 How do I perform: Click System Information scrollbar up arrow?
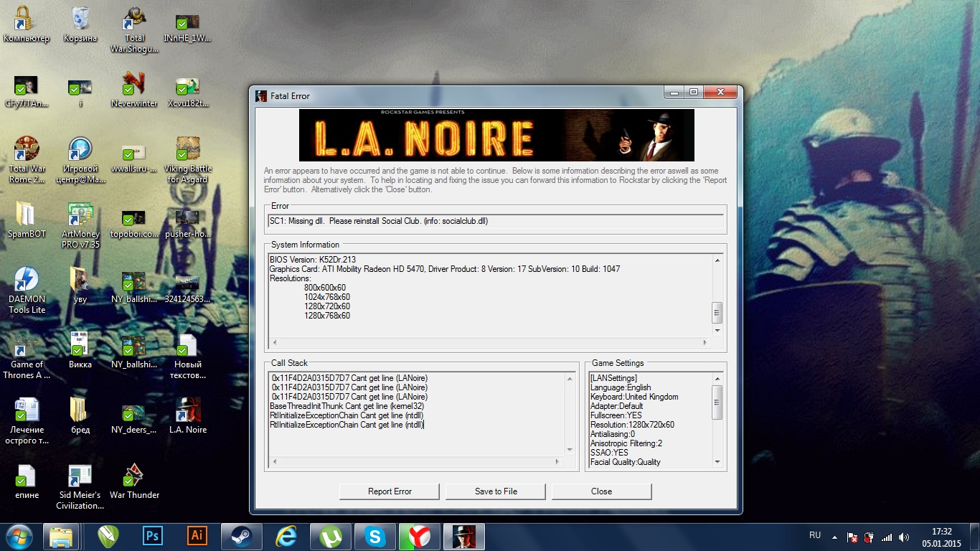pyautogui.click(x=717, y=260)
